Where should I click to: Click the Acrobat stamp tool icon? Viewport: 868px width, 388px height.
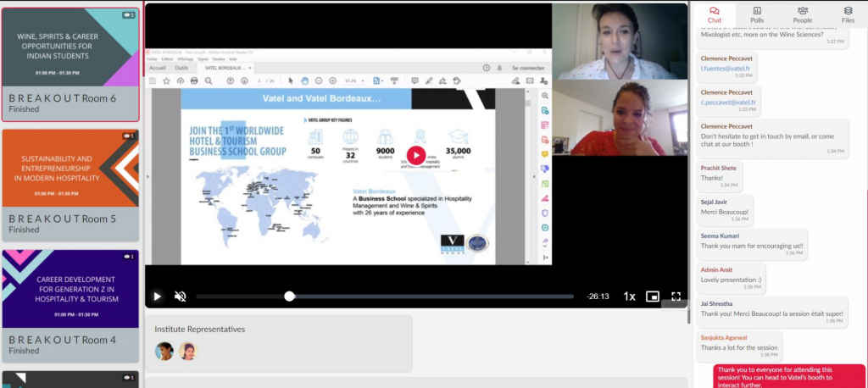tap(457, 80)
